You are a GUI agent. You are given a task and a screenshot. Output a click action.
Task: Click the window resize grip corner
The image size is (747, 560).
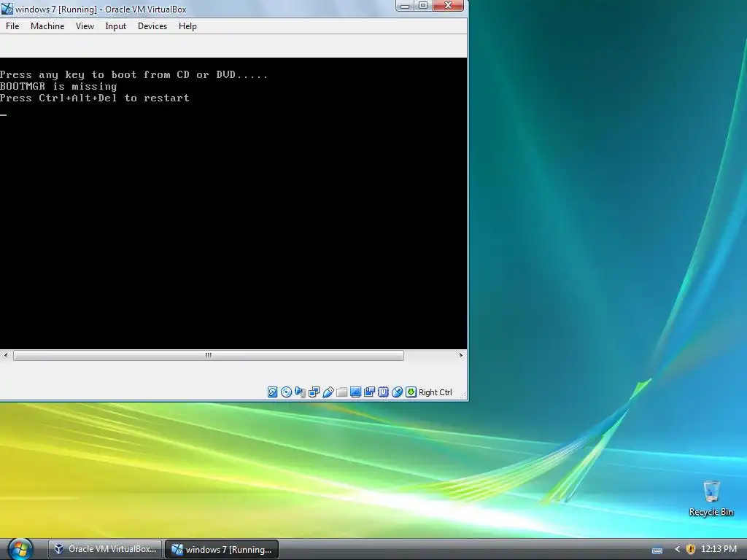coord(462,395)
